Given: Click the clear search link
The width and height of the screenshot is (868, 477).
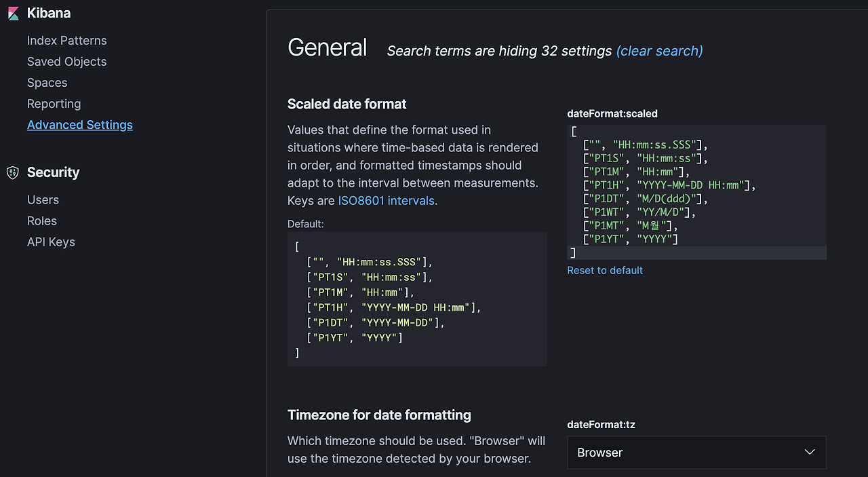Looking at the screenshot, I should click(x=660, y=51).
